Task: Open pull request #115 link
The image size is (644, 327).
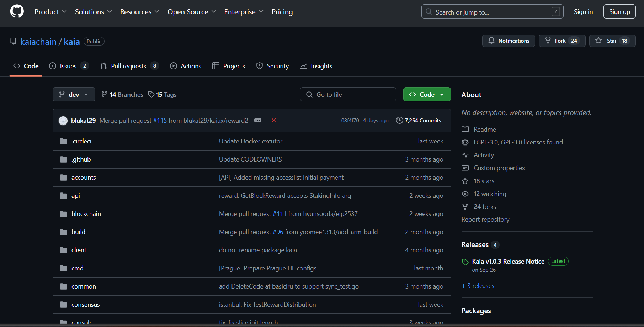Action: (160, 120)
